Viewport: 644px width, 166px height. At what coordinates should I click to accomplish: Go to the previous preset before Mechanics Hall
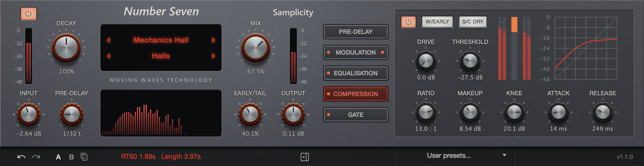point(108,40)
